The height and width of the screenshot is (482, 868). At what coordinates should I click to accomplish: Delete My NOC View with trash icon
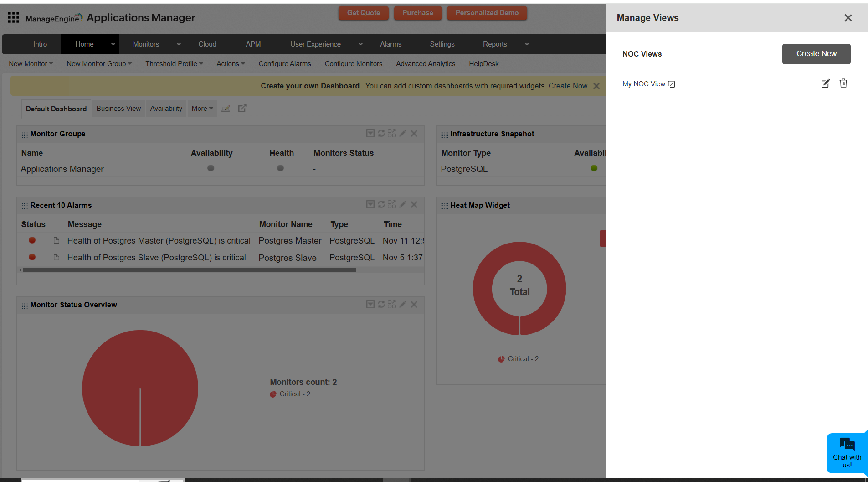pos(843,83)
